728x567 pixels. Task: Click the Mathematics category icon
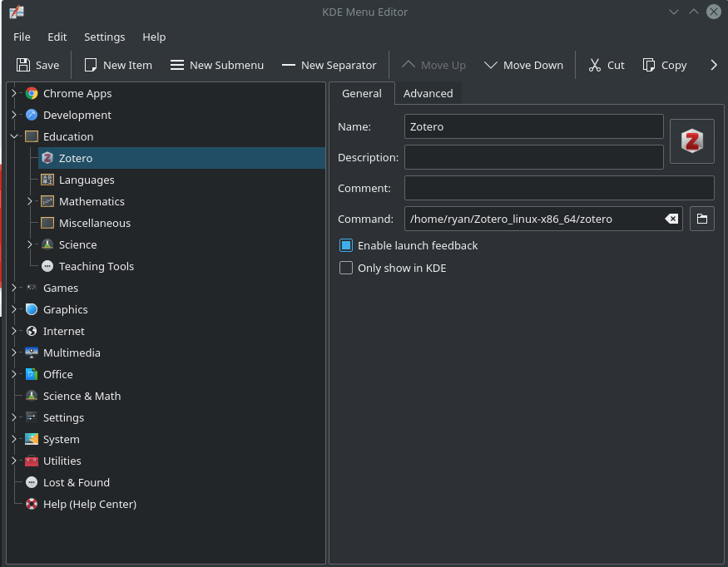tap(47, 201)
